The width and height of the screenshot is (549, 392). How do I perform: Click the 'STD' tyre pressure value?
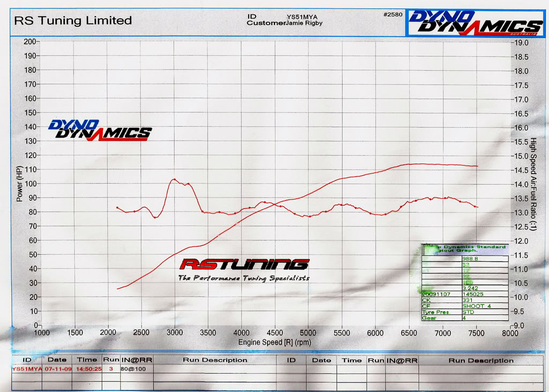coord(468,312)
